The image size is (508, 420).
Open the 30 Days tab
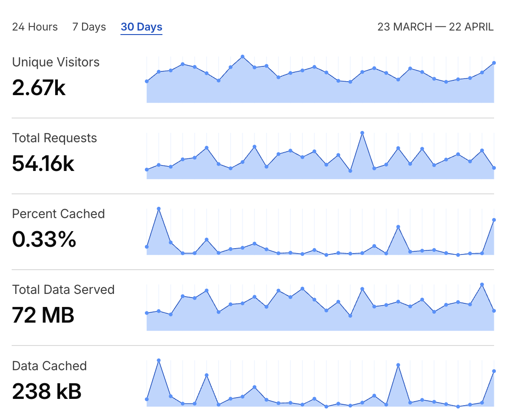click(141, 27)
